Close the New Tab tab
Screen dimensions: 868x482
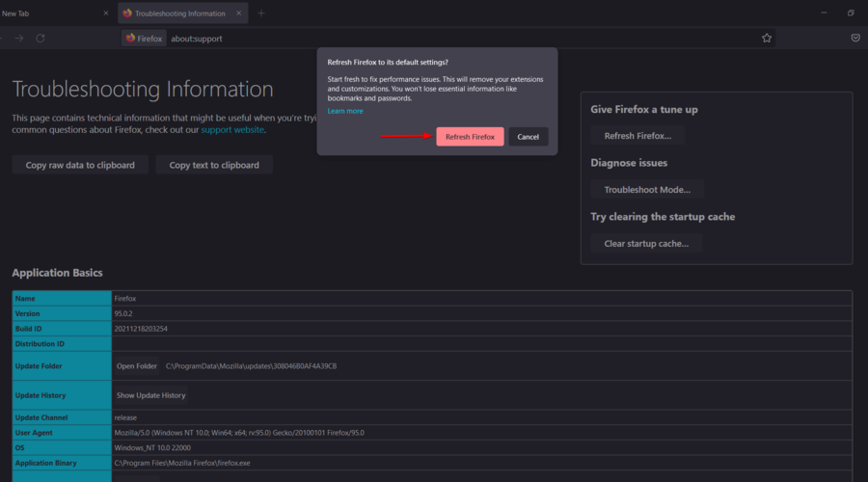pyautogui.click(x=106, y=13)
